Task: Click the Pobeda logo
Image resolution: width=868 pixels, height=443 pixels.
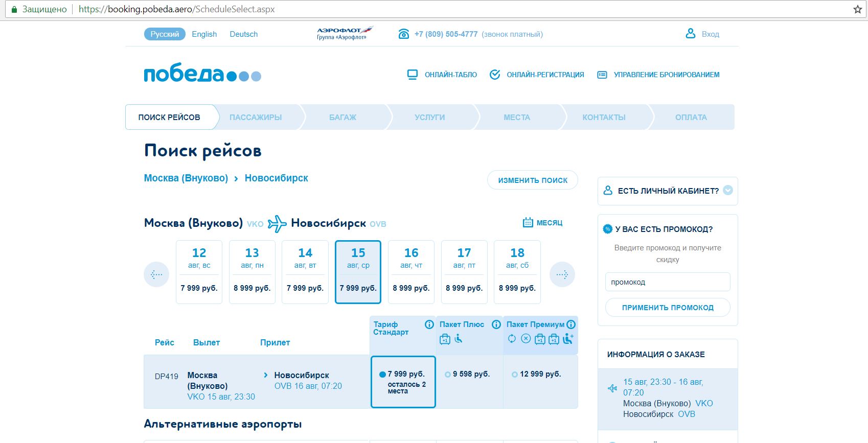Action: tap(202, 74)
